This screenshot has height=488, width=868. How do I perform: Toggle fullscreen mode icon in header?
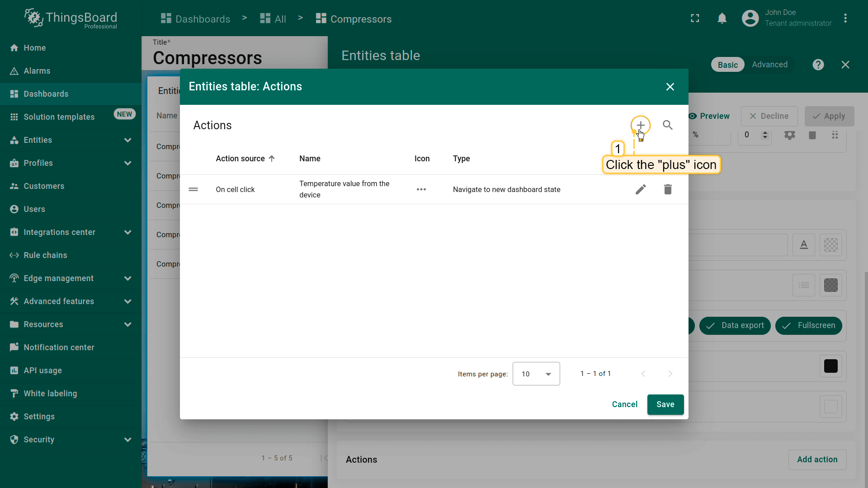tap(695, 19)
